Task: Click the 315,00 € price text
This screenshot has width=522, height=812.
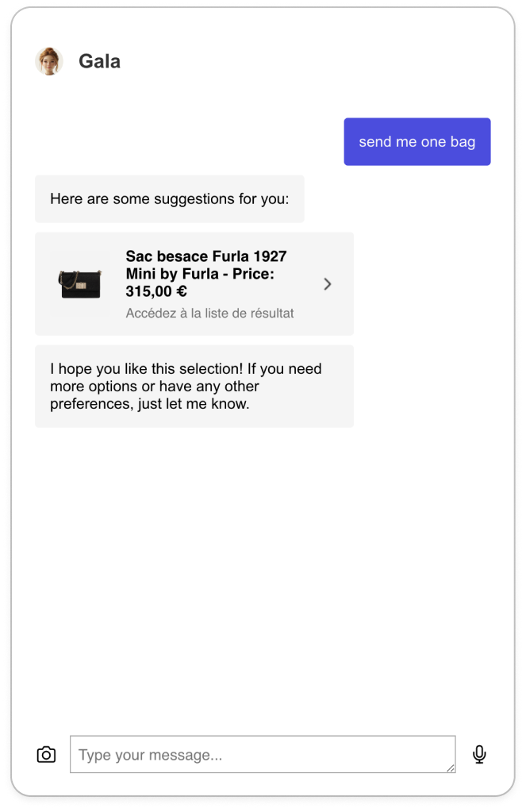Action: (x=156, y=291)
